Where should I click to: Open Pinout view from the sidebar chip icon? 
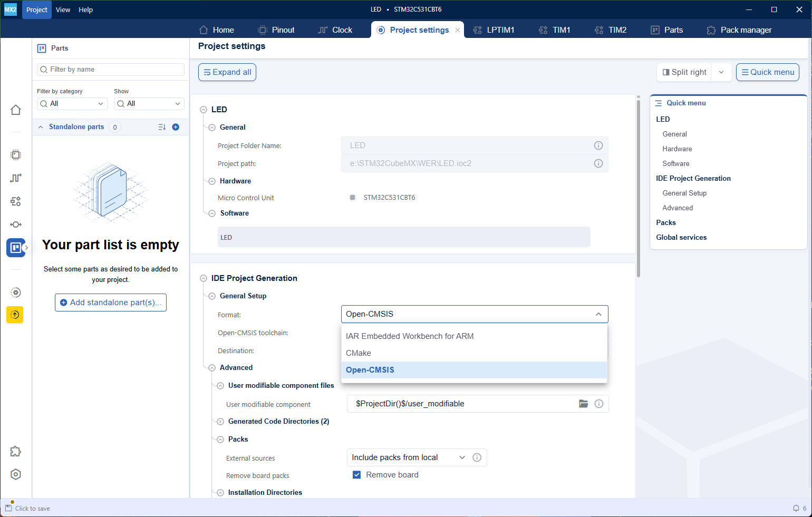tap(16, 155)
